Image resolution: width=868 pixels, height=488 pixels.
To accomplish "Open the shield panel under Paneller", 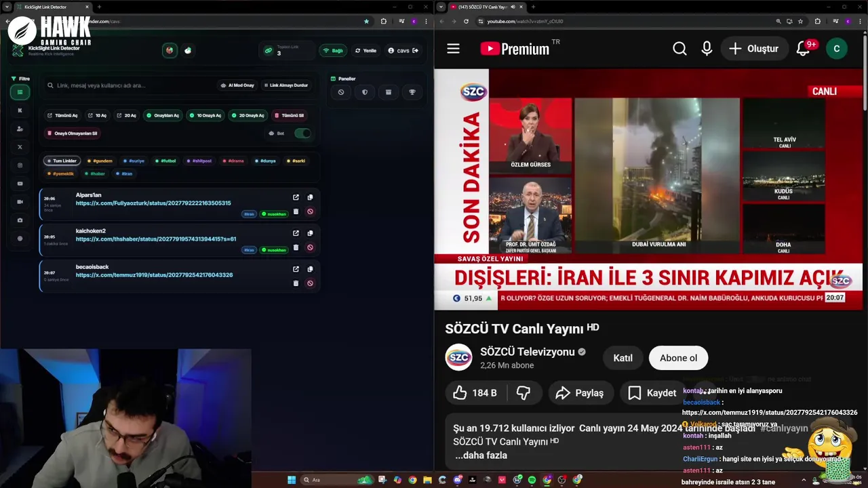I will coord(365,92).
